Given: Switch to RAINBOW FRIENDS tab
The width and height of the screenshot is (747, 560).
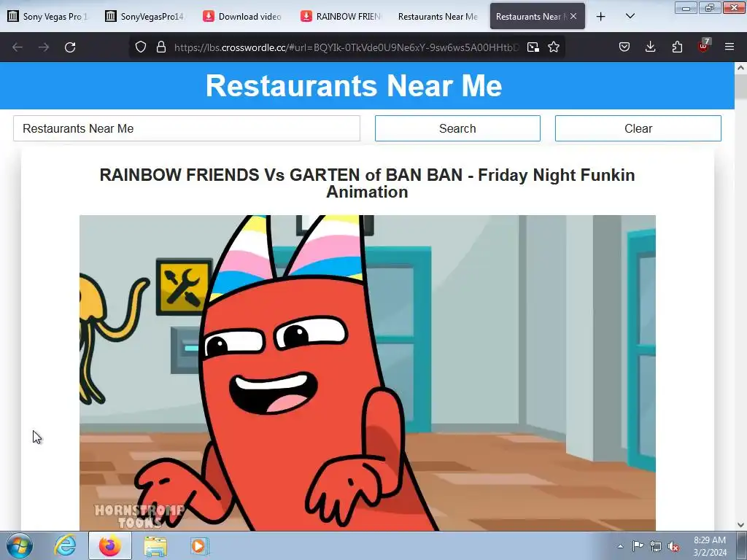Looking at the screenshot, I should click(x=340, y=16).
